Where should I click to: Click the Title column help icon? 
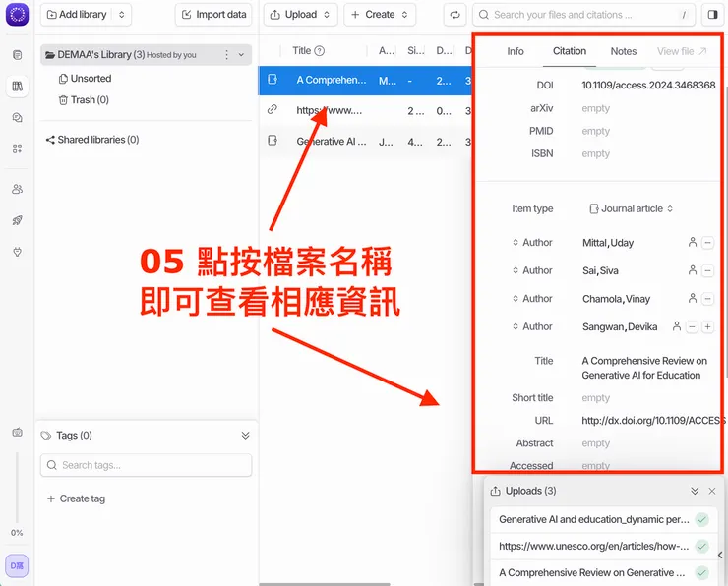click(x=320, y=50)
